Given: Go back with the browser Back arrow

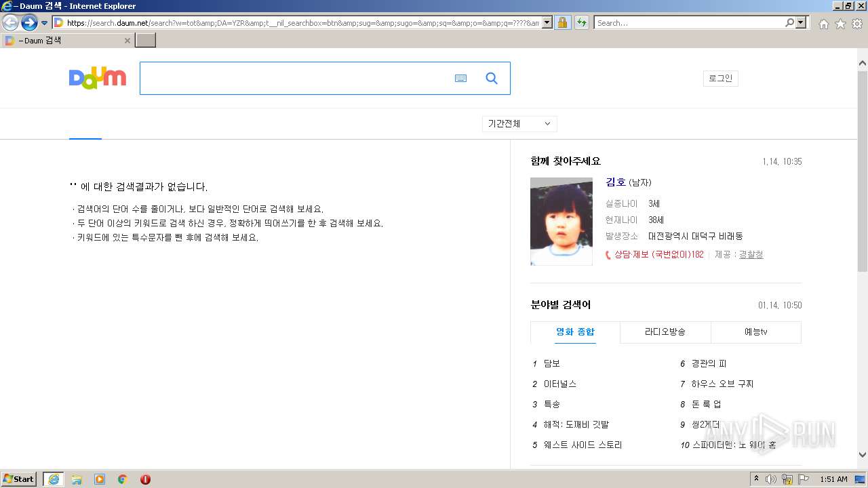Looking at the screenshot, I should point(10,23).
